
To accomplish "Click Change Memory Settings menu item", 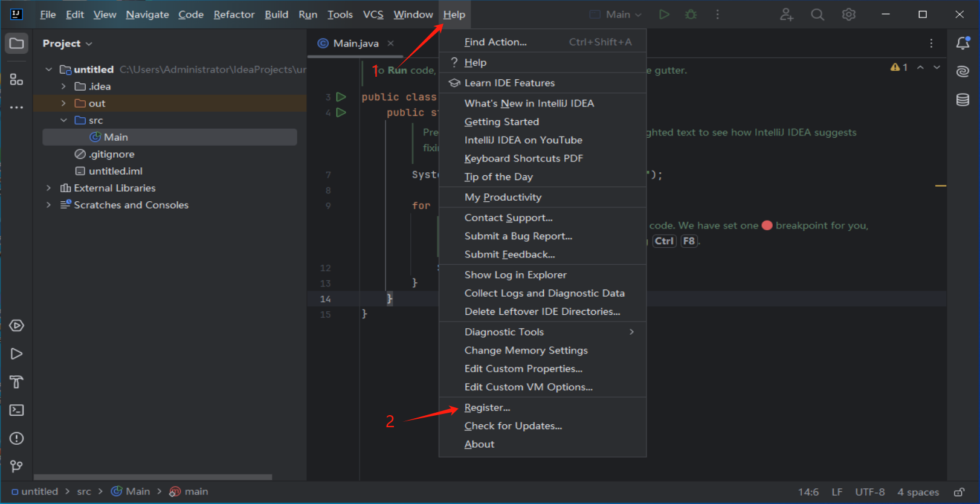I will pos(543,351).
